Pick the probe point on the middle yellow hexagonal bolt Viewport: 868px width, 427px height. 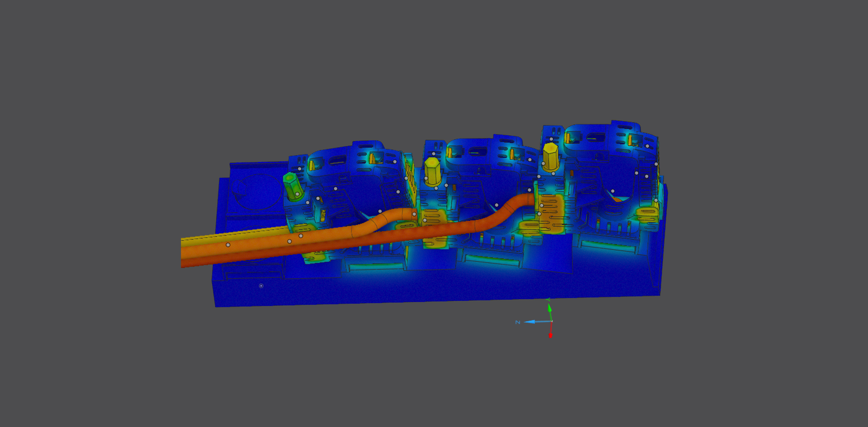[x=426, y=178]
